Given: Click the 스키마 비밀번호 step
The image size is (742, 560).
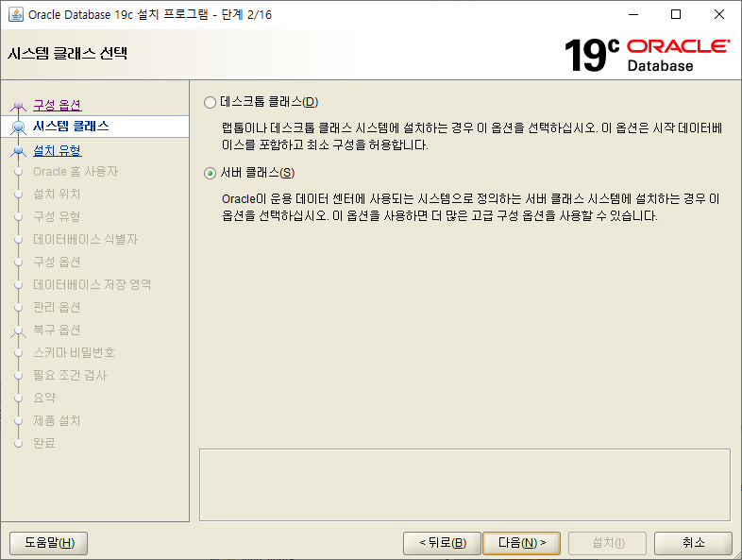Looking at the screenshot, I should (x=74, y=352).
